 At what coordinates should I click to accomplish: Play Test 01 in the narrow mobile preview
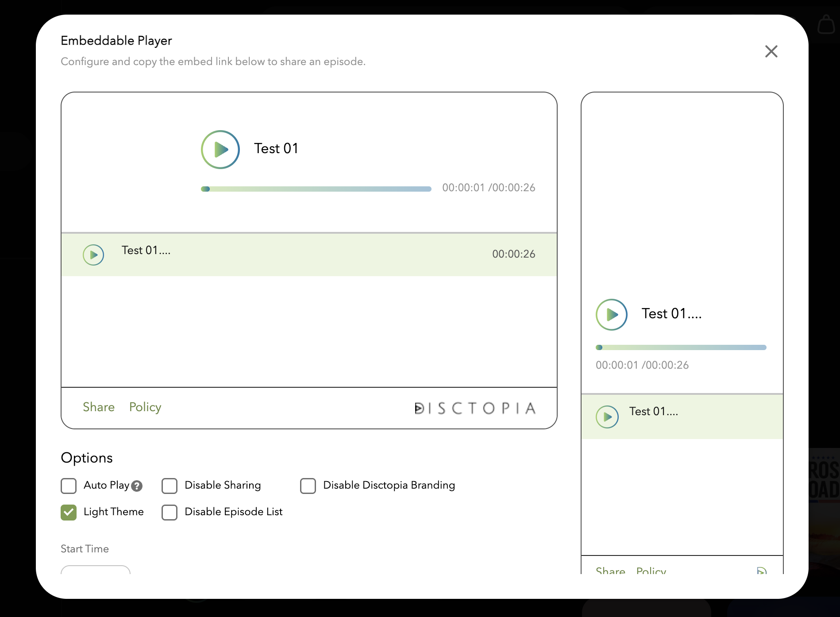click(612, 315)
